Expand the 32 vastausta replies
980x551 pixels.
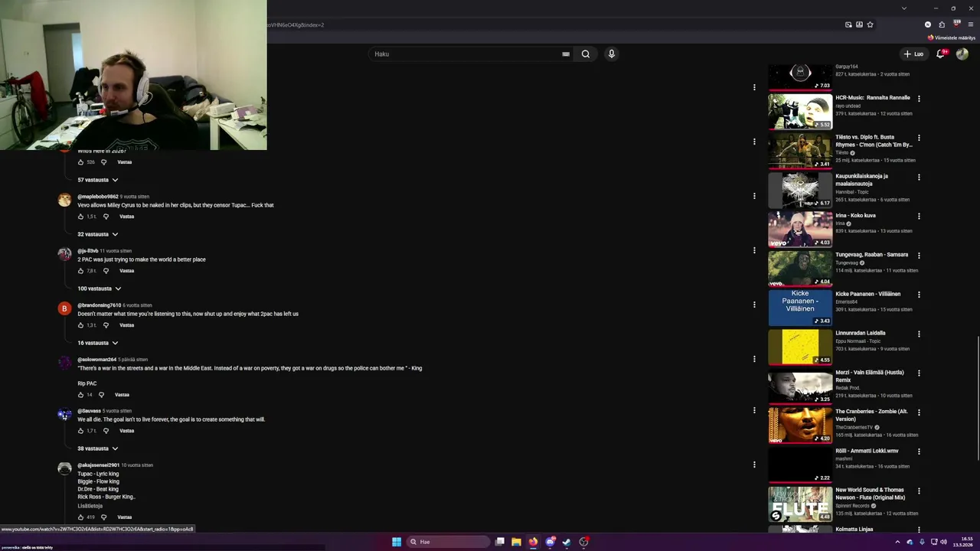point(98,234)
